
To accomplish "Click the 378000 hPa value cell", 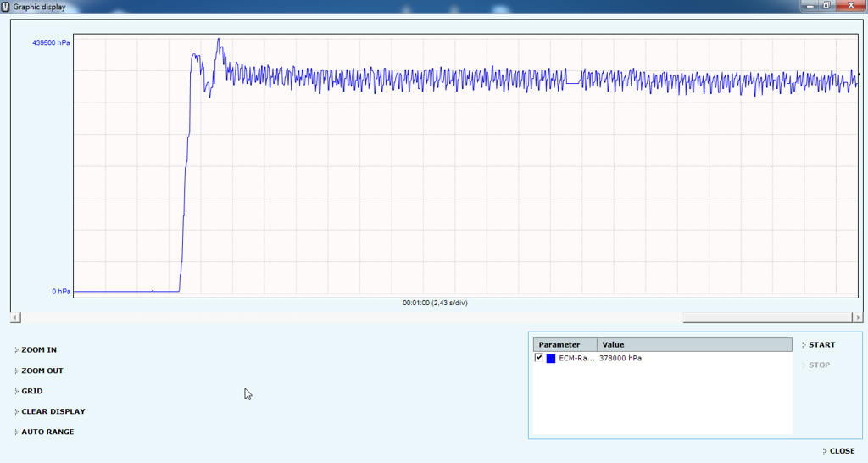I will tap(620, 359).
